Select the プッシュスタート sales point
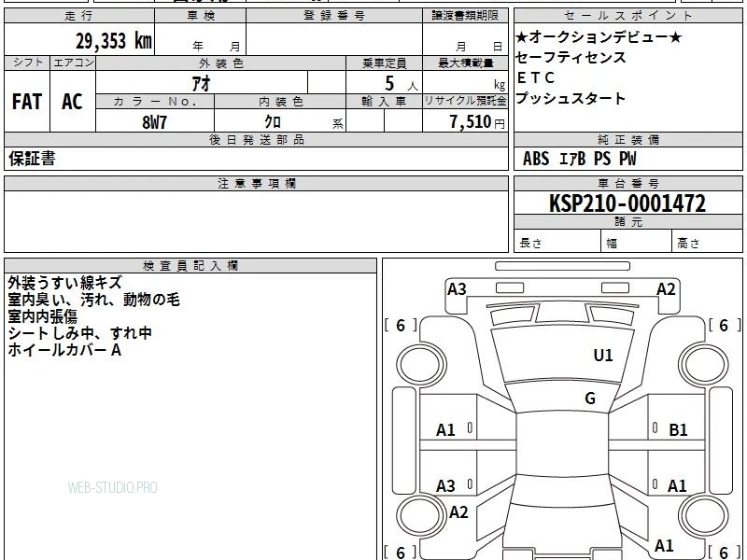Viewport: 747px width, 560px height. 571,98
